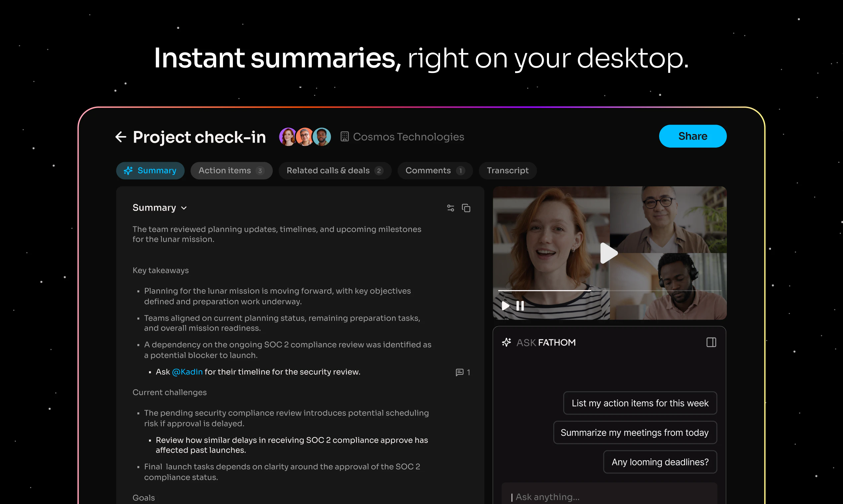
Task: Click the Cosmos Technologies company icon
Action: 345,137
